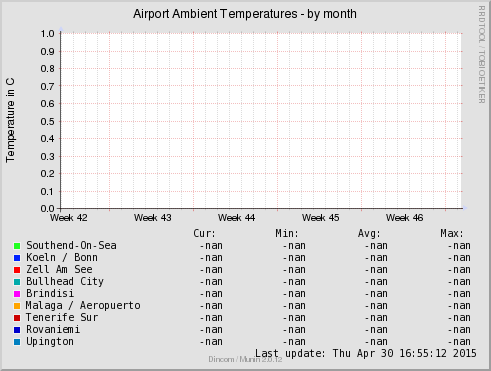491x371 pixels.
Task: Click the Max: column header
Action: (x=452, y=233)
